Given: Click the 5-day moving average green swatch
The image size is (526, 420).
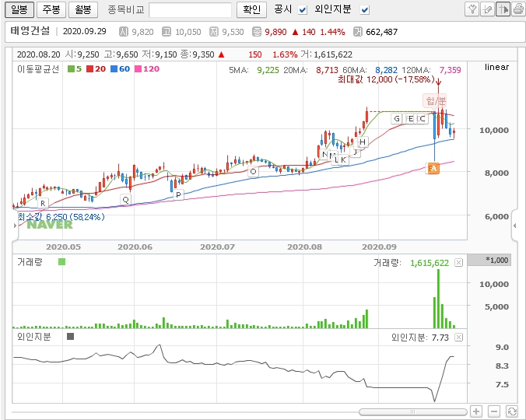Looking at the screenshot, I should (71, 69).
